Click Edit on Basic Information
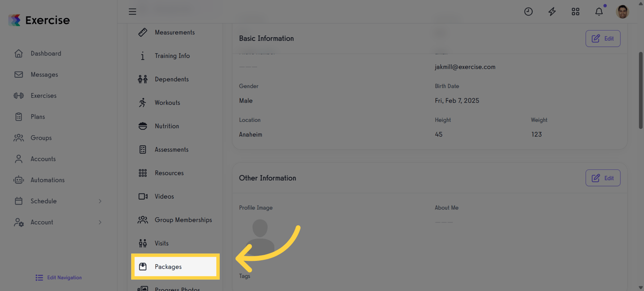The image size is (644, 291). pos(603,38)
